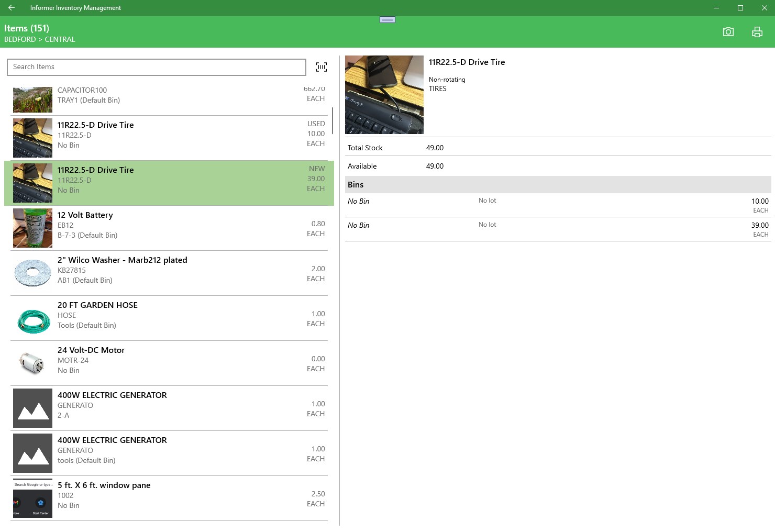The width and height of the screenshot is (775, 532).
Task: Click the large item photo in details
Action: 384,95
